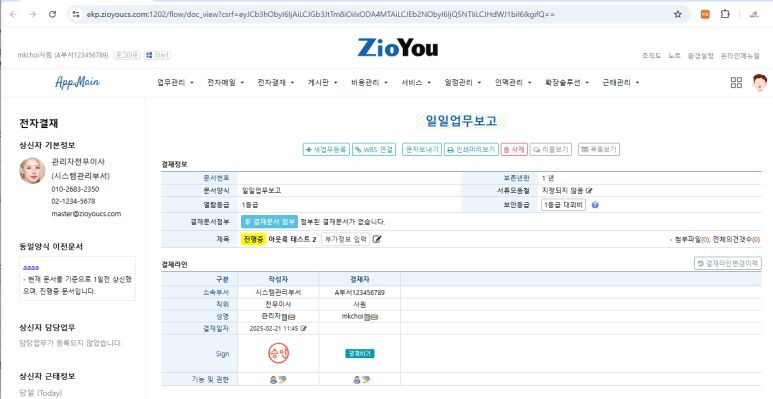Click the 부가정보 입력 button
The image size is (773, 399).
point(345,239)
